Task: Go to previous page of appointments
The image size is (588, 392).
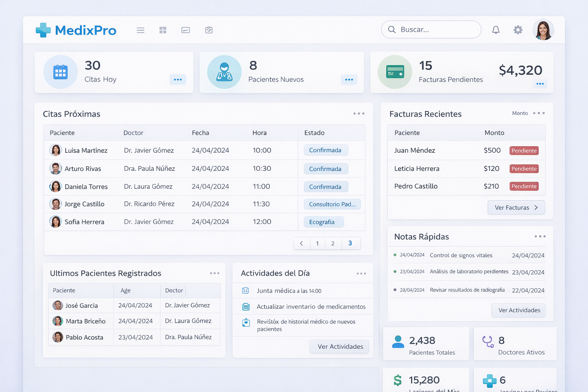Action: [x=302, y=243]
